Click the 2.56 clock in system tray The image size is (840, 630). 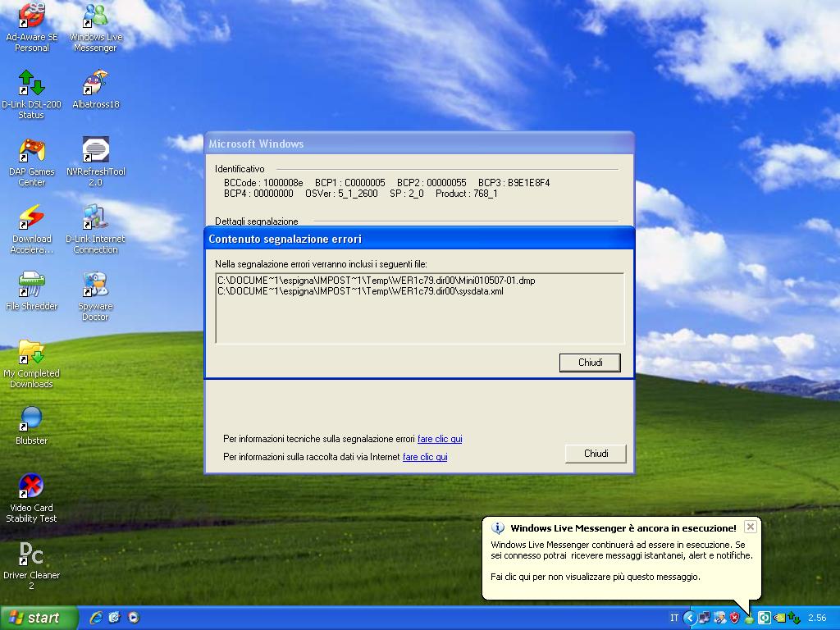click(x=818, y=619)
